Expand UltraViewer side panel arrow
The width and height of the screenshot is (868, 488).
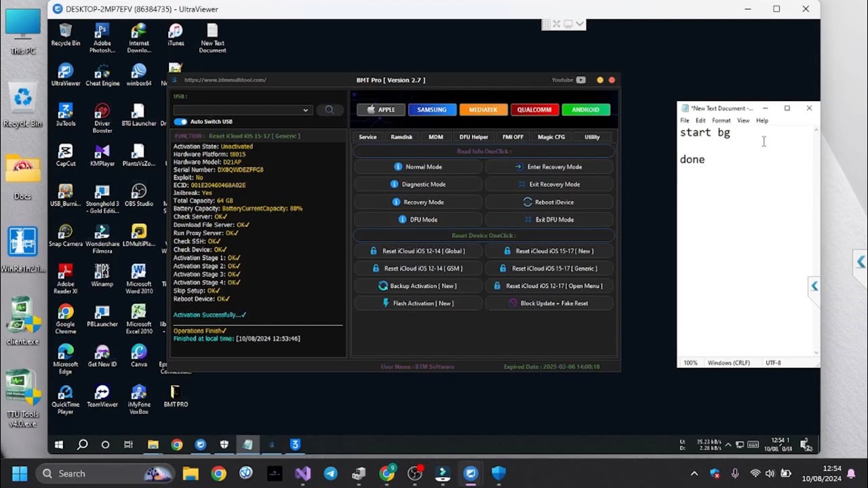click(814, 286)
